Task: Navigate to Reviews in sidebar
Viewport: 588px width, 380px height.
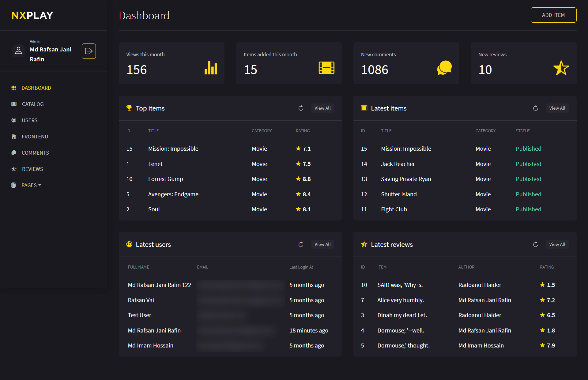Action: (32, 169)
